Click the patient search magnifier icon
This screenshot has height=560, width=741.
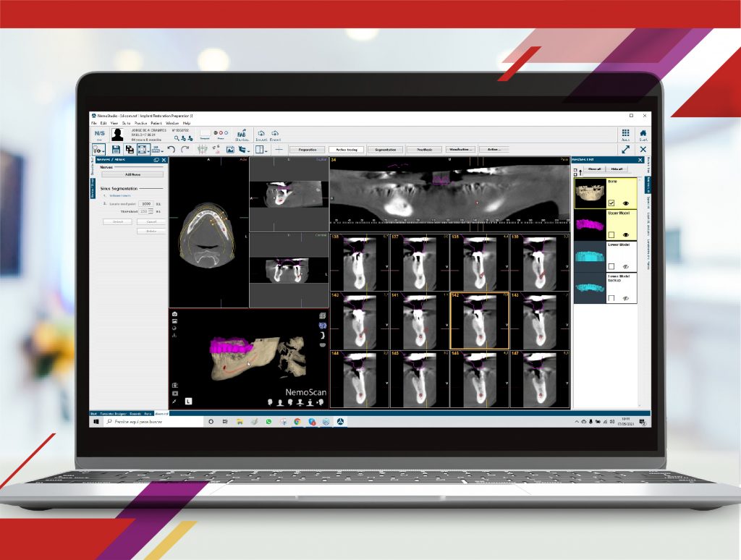177,138
